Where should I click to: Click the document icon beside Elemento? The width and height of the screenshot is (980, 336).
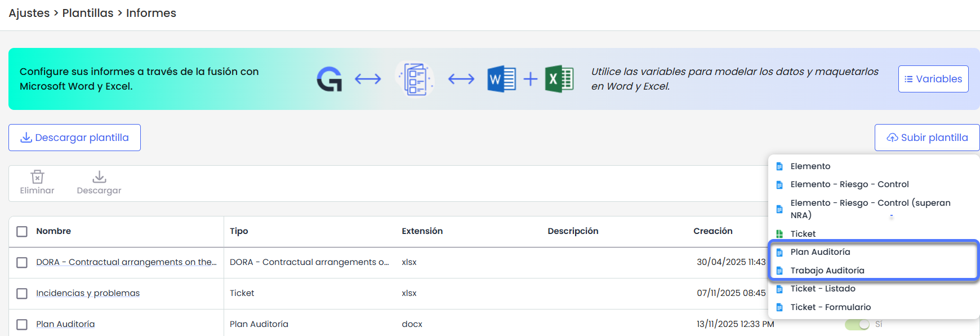tap(779, 166)
